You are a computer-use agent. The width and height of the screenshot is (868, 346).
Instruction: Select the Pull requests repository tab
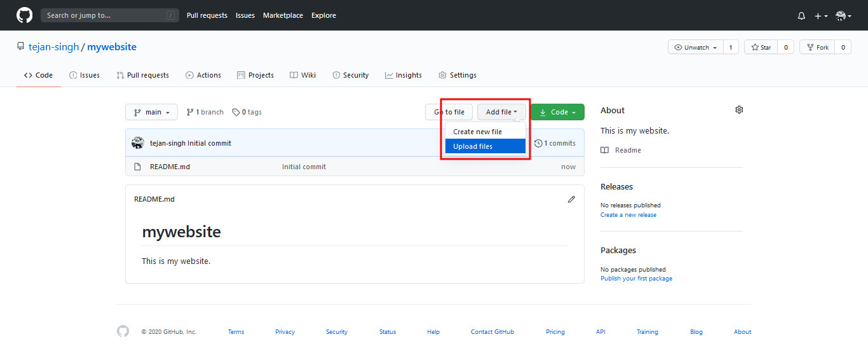143,75
